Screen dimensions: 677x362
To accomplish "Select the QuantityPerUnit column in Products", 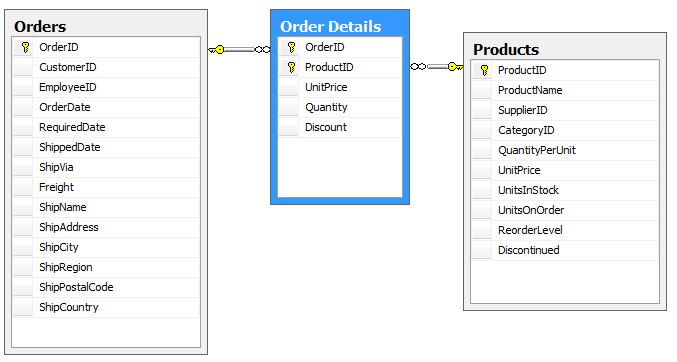I will pyautogui.click(x=565, y=150).
